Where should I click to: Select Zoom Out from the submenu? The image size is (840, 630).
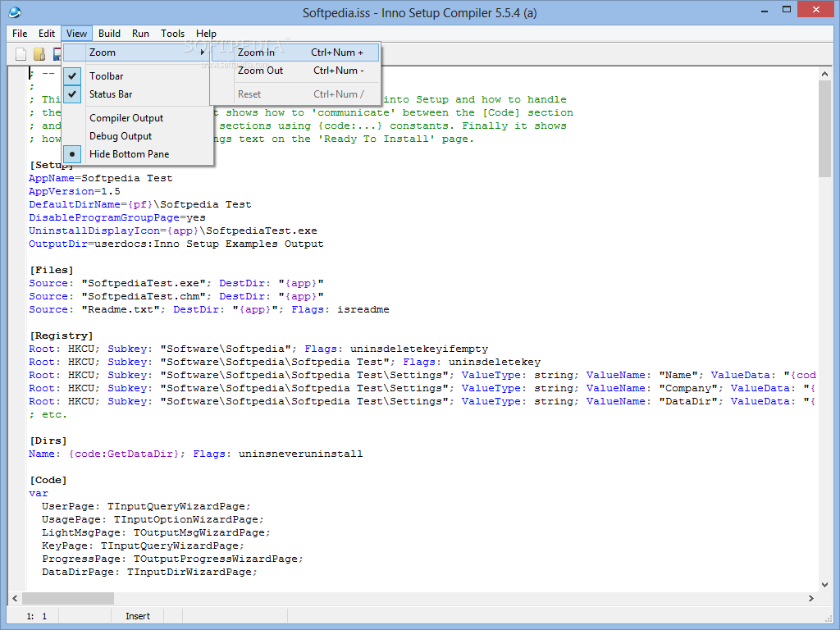click(295, 71)
